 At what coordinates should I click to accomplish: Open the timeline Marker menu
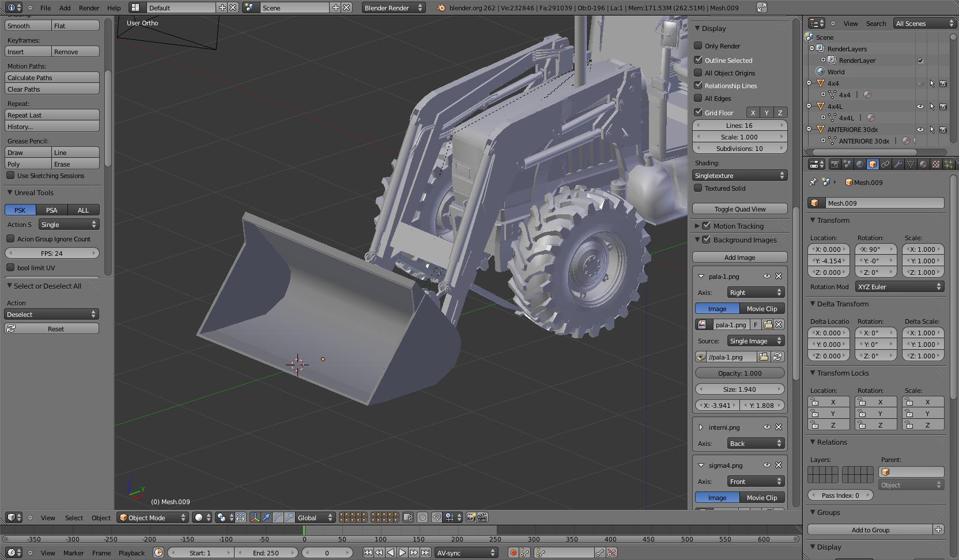coord(74,553)
